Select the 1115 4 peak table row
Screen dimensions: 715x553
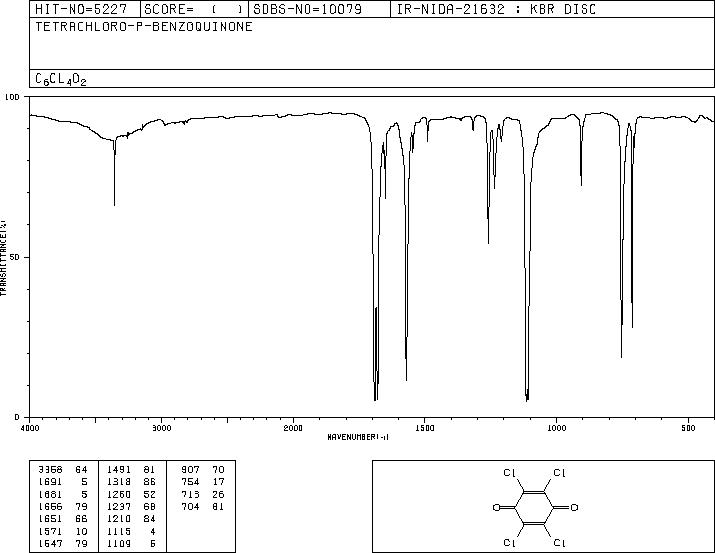131,532
